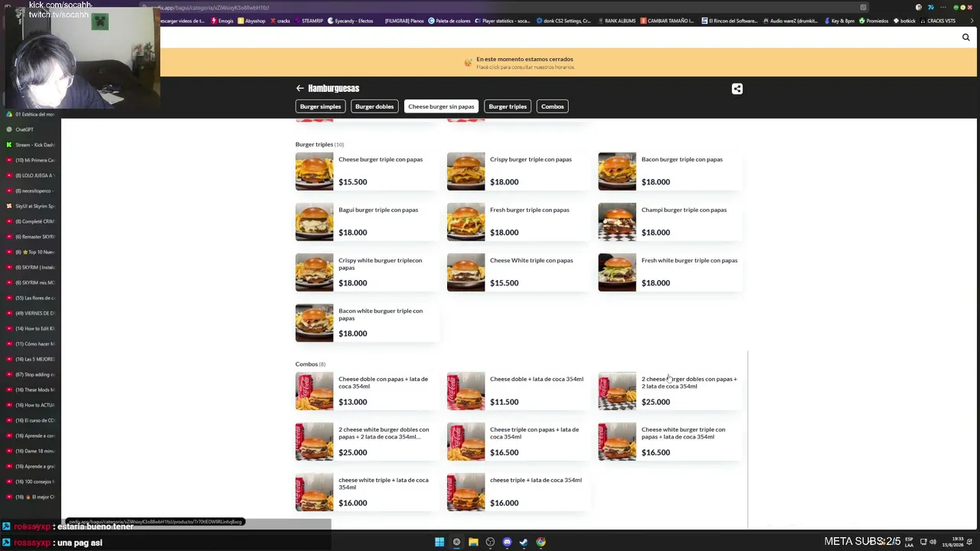Open combo cheese white triple + lata $16.000

(367, 491)
